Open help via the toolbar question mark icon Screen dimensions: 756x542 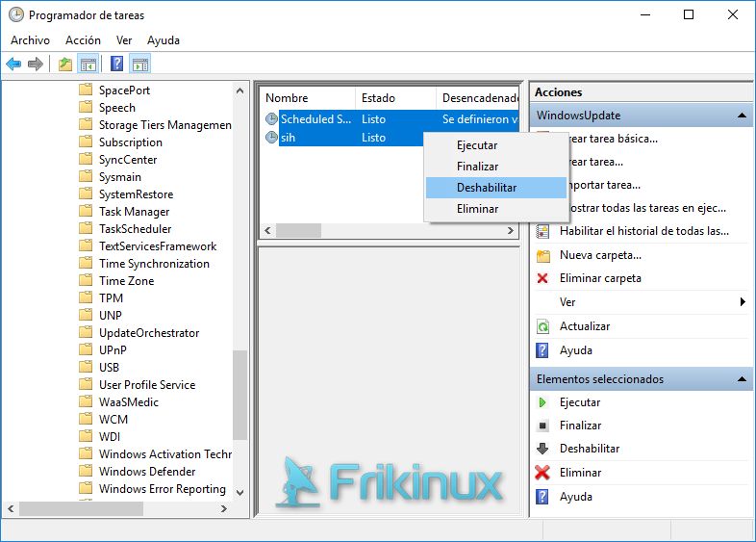click(x=116, y=64)
